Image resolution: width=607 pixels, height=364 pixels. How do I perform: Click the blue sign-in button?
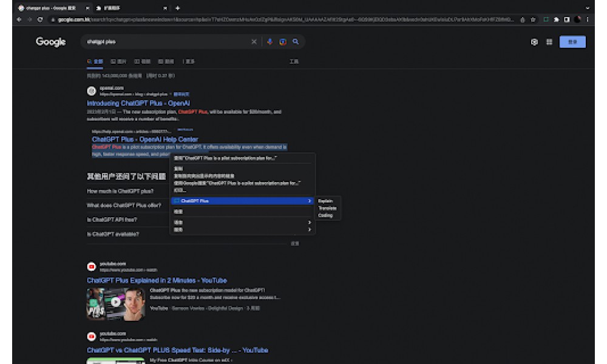pos(572,42)
